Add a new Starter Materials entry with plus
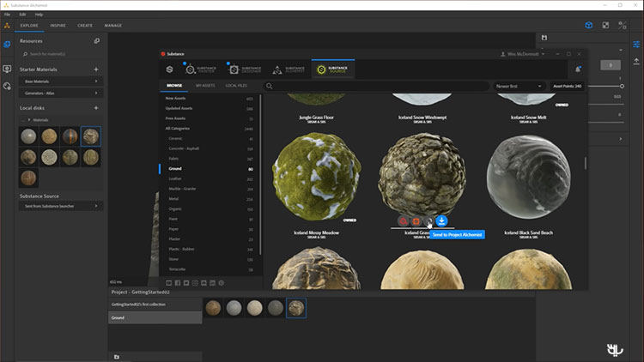 95,69
